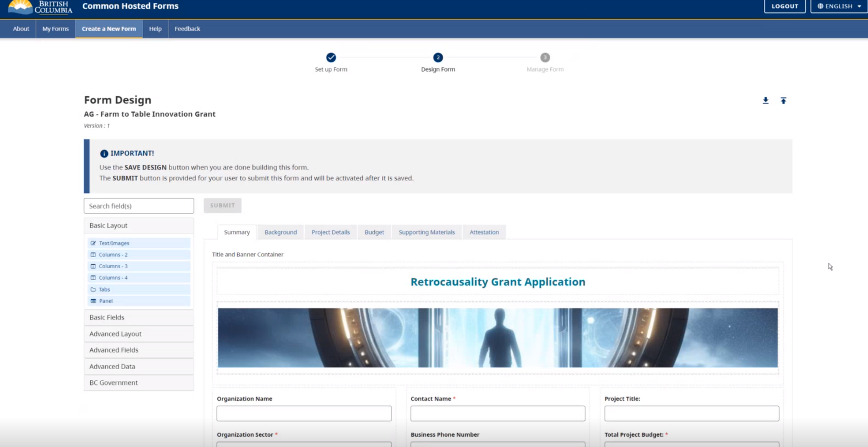
Task: Switch to the Summary tab
Action: click(x=237, y=232)
